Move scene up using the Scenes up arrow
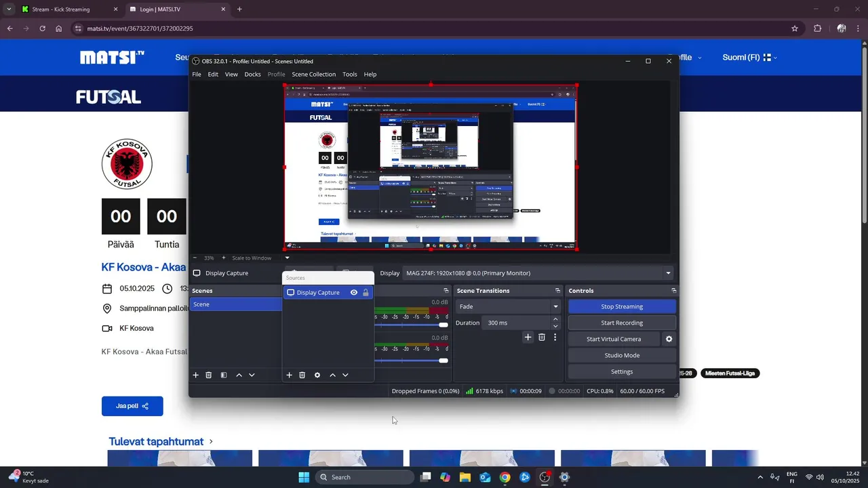 click(239, 375)
